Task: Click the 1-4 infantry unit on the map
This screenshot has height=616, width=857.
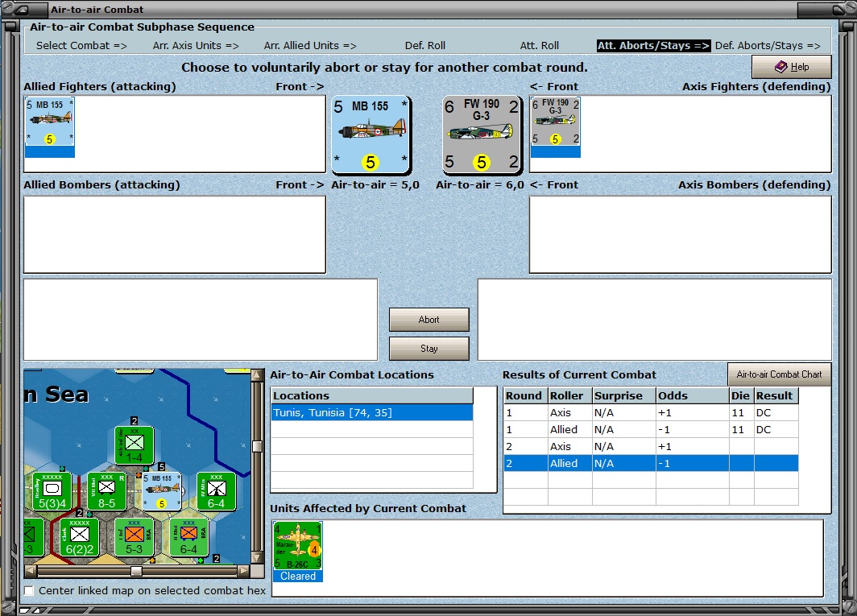Action: click(134, 445)
